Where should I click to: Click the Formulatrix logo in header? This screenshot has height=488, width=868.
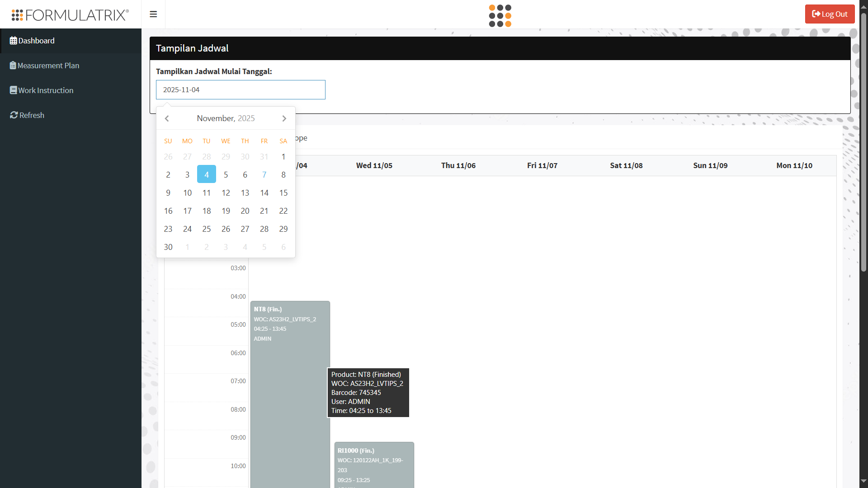click(x=70, y=15)
